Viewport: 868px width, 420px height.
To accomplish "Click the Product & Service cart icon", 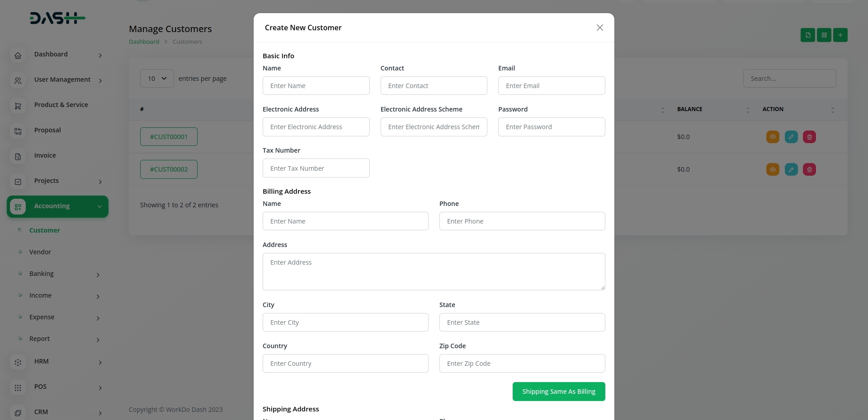I will point(18,106).
